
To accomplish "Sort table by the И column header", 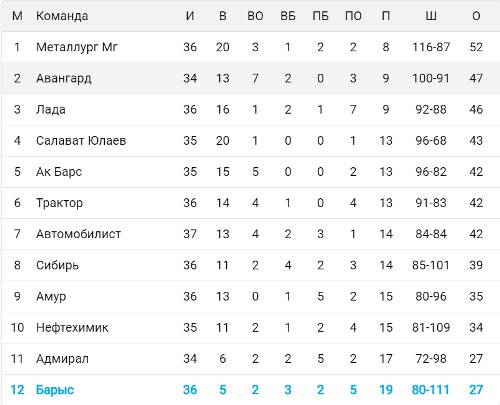I will 190,16.
